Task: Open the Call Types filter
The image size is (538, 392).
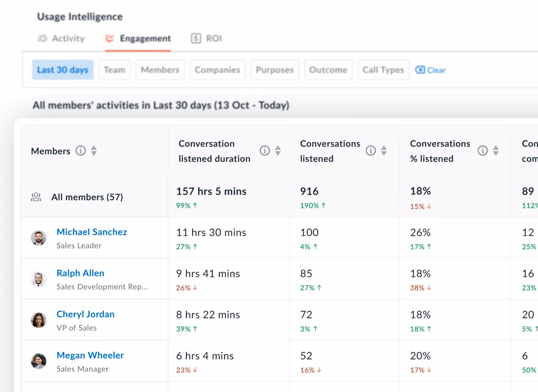Action: pyautogui.click(x=383, y=70)
